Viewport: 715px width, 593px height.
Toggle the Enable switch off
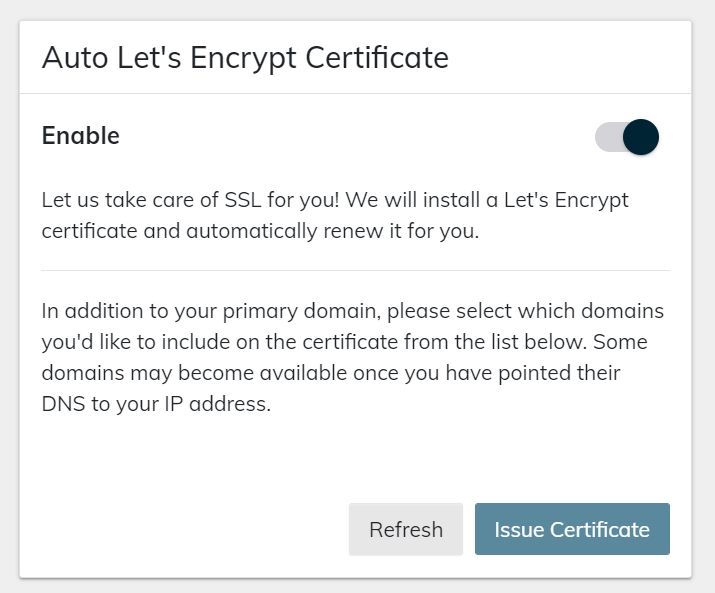(627, 137)
